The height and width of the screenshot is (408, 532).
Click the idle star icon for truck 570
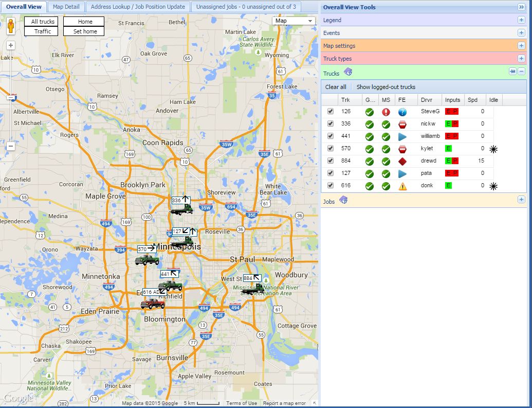coord(493,149)
